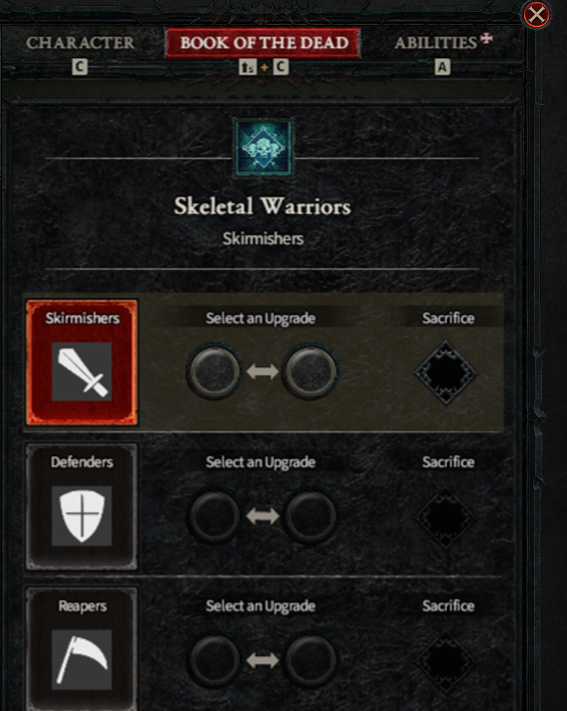Open the Reapers Sacrifice diamond slot

445,661
